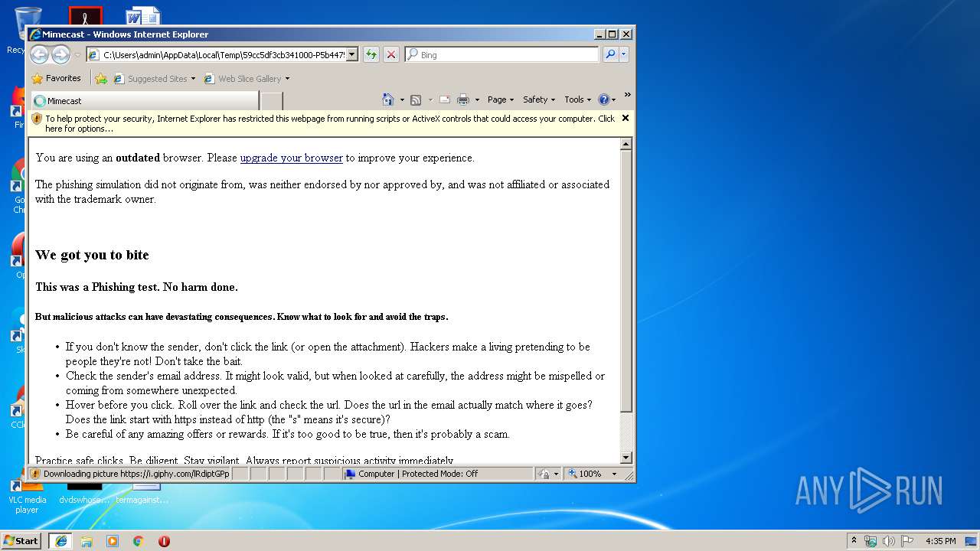The image size is (980, 551).
Task: Open Web Slice Gallery link
Action: pyautogui.click(x=243, y=78)
